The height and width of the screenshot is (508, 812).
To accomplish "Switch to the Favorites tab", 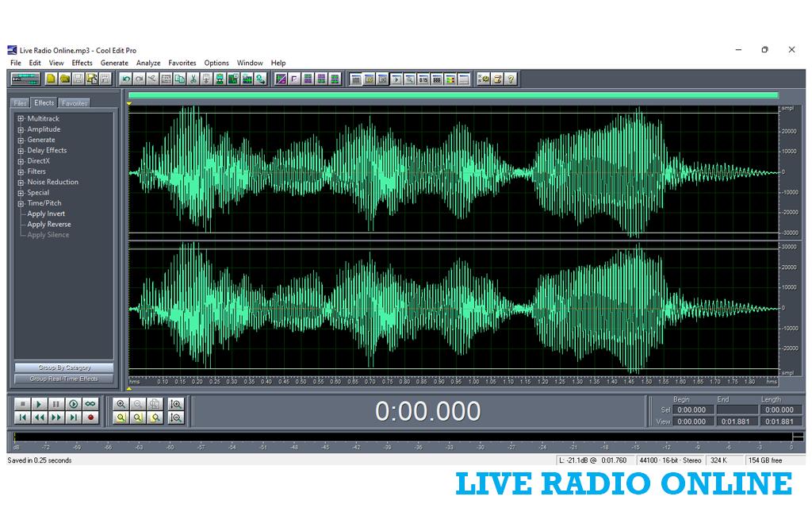I will pyautogui.click(x=75, y=103).
